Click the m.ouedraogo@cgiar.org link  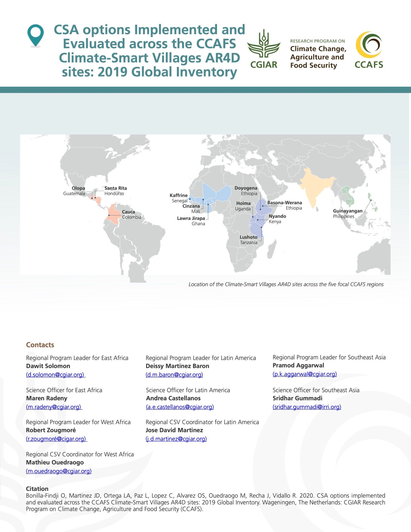point(58,471)
